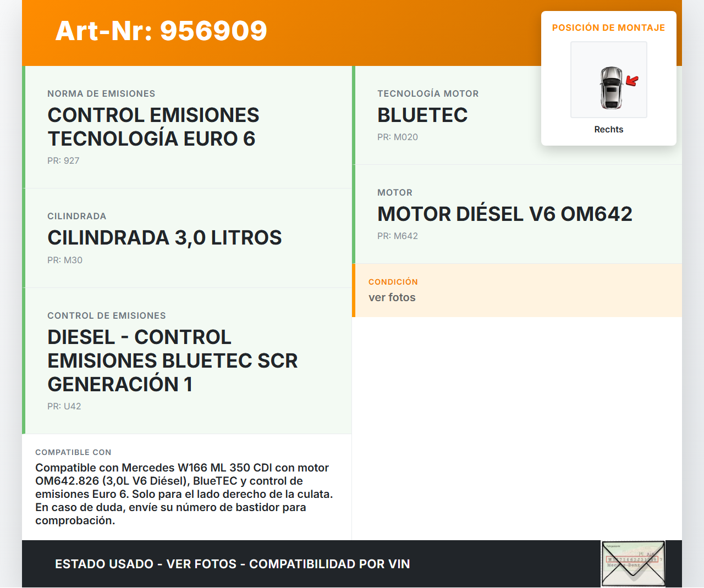Click the PR: M642 code

point(398,236)
